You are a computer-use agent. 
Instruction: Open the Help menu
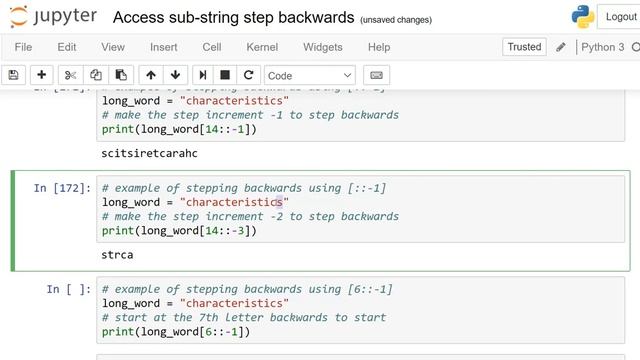379,47
